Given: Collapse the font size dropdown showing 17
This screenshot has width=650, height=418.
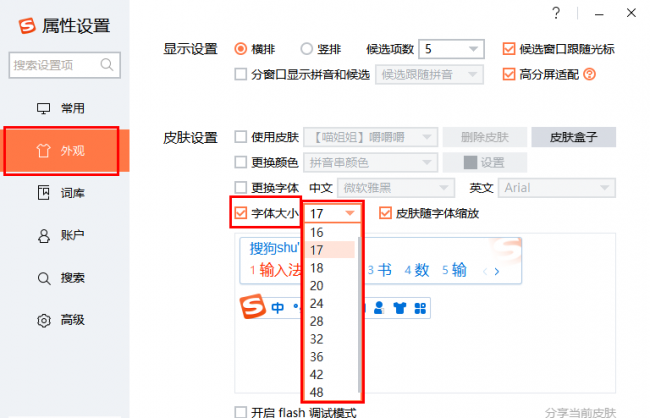Looking at the screenshot, I should [333, 214].
